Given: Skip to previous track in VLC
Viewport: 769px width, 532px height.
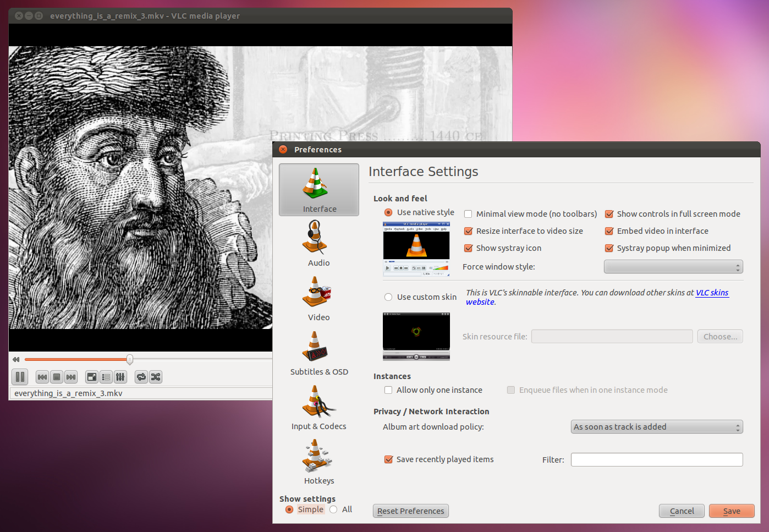Looking at the screenshot, I should tap(42, 377).
